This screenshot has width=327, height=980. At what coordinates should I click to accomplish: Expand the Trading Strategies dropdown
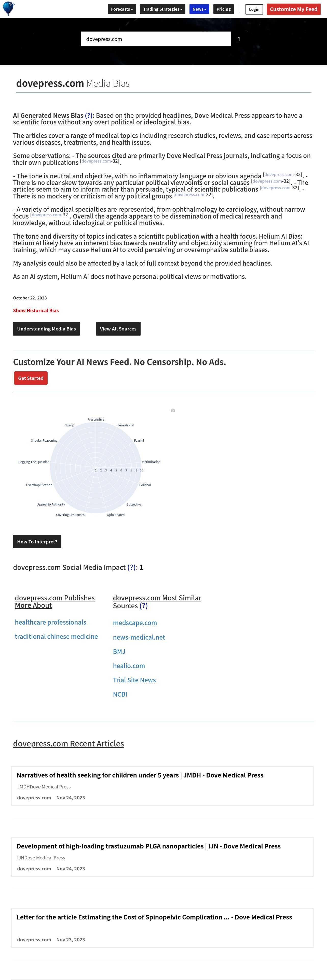[x=162, y=9]
